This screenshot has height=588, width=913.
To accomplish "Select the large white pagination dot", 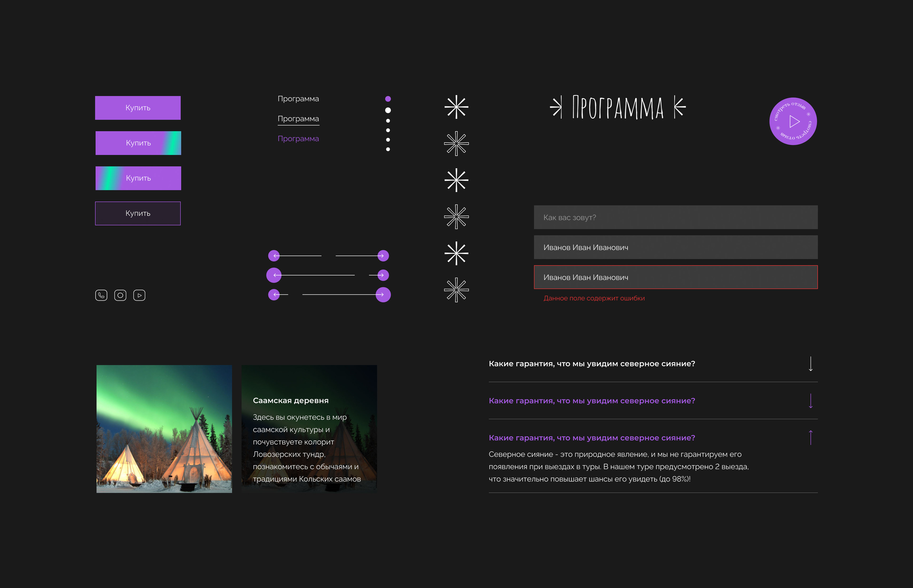I will tap(388, 110).
